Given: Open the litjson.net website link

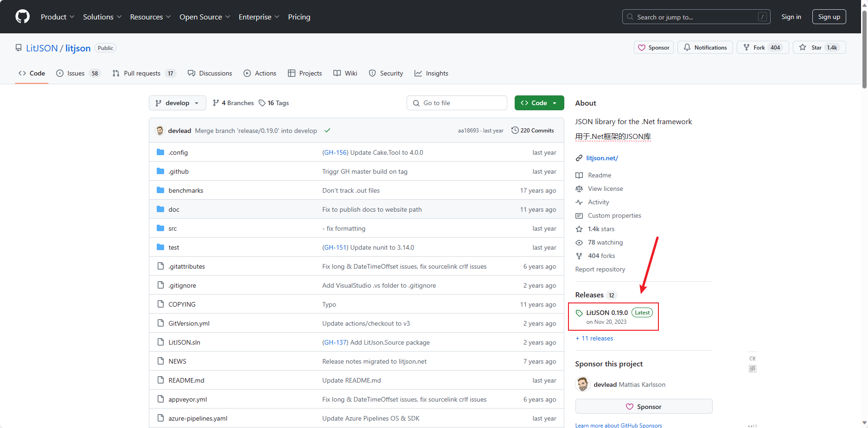Looking at the screenshot, I should coord(602,158).
